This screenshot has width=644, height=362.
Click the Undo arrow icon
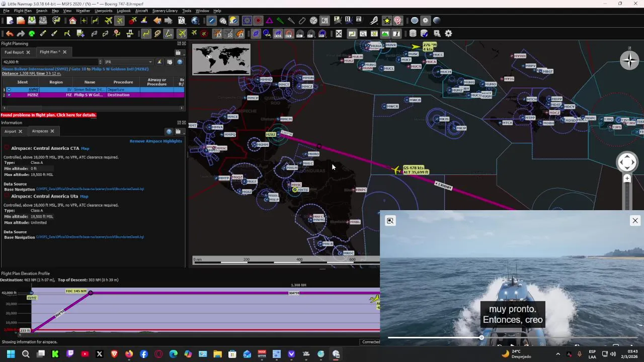coord(10,34)
